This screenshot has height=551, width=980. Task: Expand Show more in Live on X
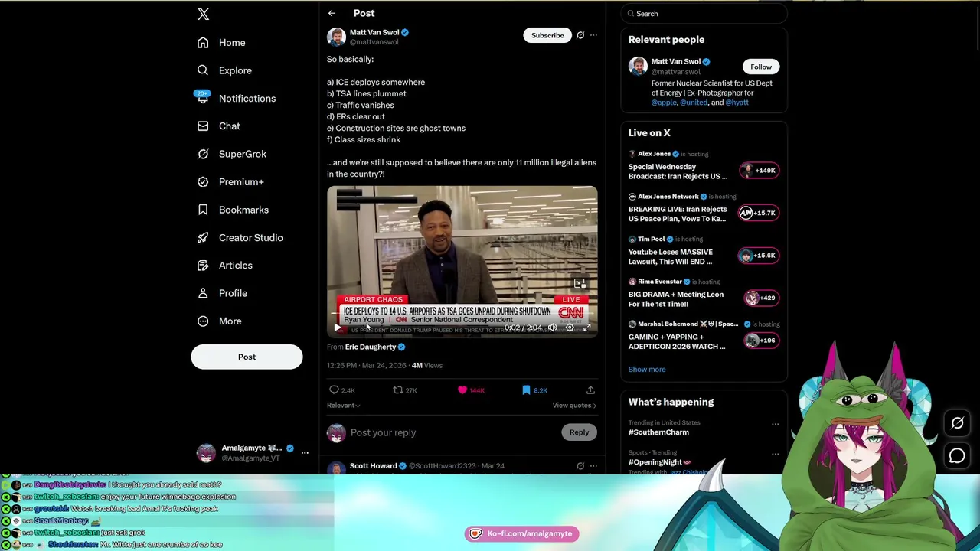click(647, 370)
